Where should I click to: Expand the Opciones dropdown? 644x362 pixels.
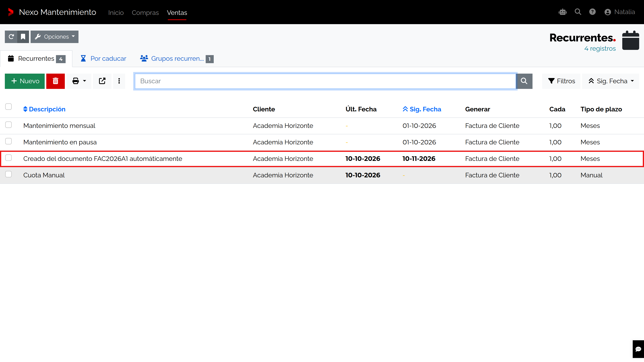pos(55,37)
